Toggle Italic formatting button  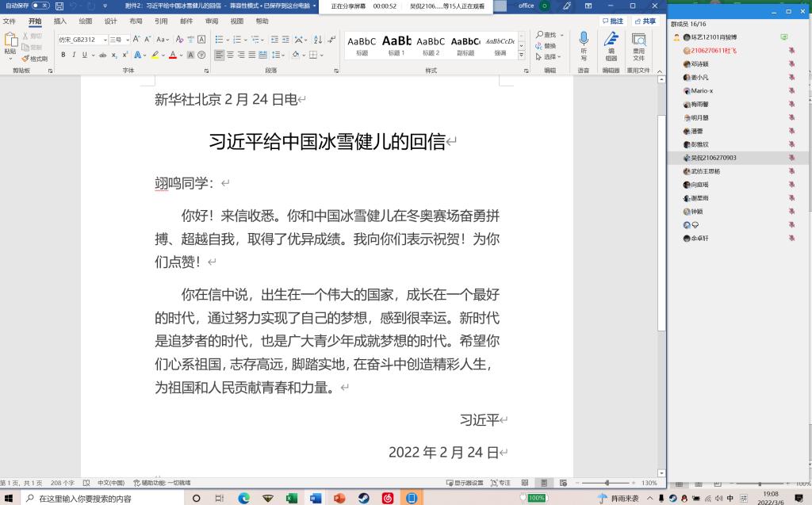click(x=74, y=55)
